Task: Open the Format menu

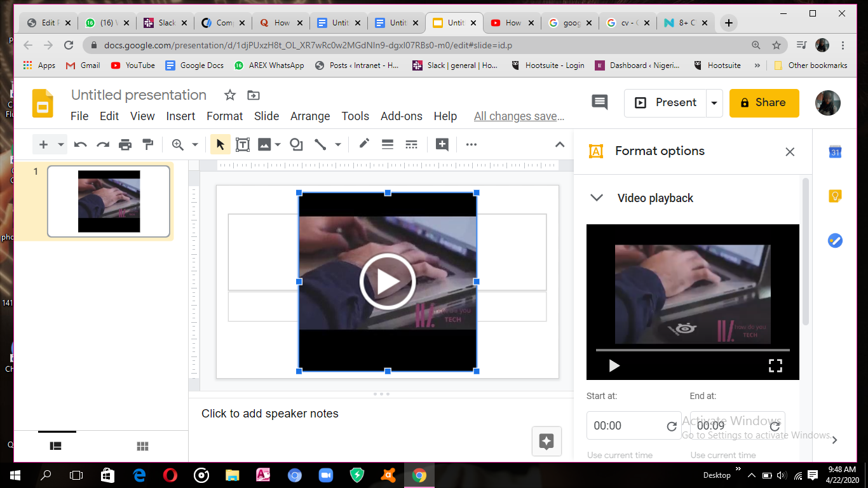Action: point(225,116)
